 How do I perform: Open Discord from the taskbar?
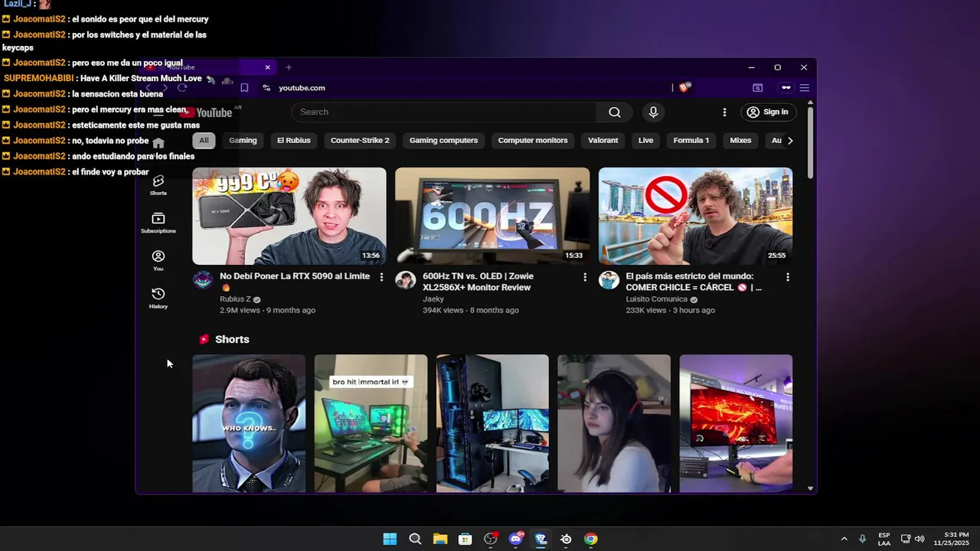tap(515, 539)
